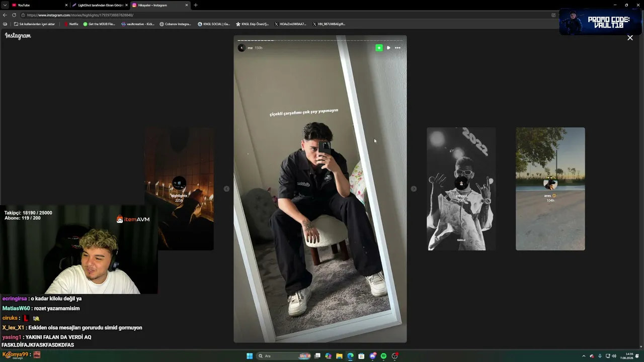The height and width of the screenshot is (362, 644).
Task: Click the story progress bar
Action: tap(320, 40)
